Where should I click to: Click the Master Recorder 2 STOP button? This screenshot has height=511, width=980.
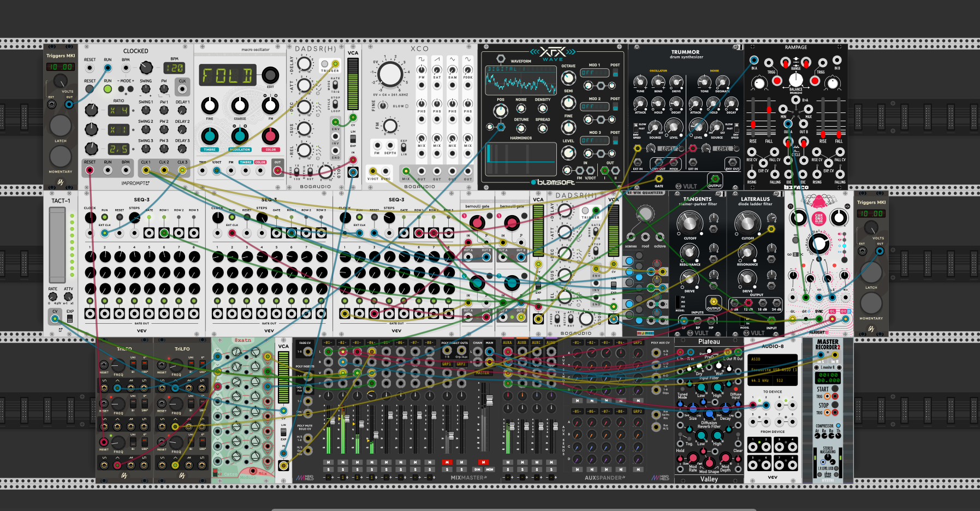(x=835, y=405)
